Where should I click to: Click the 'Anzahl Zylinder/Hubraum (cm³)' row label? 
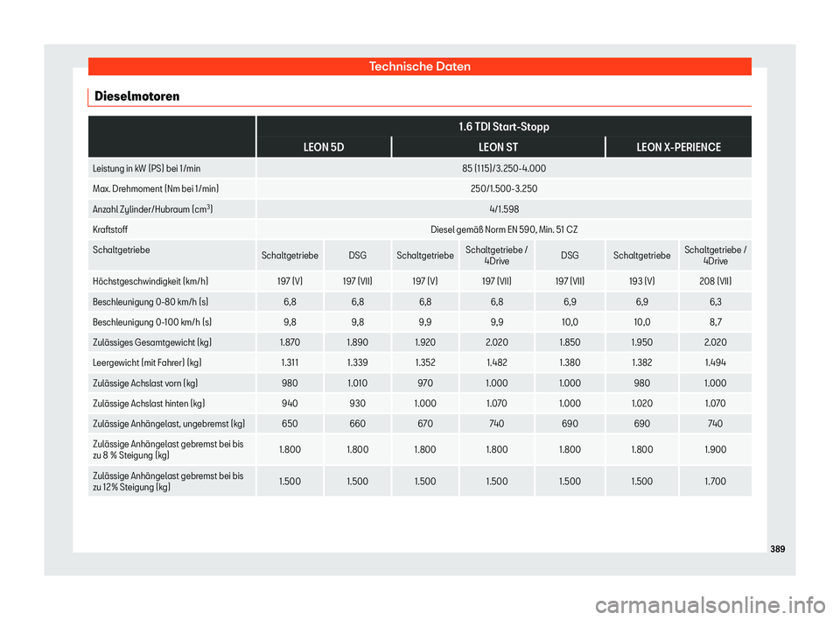tap(152, 209)
